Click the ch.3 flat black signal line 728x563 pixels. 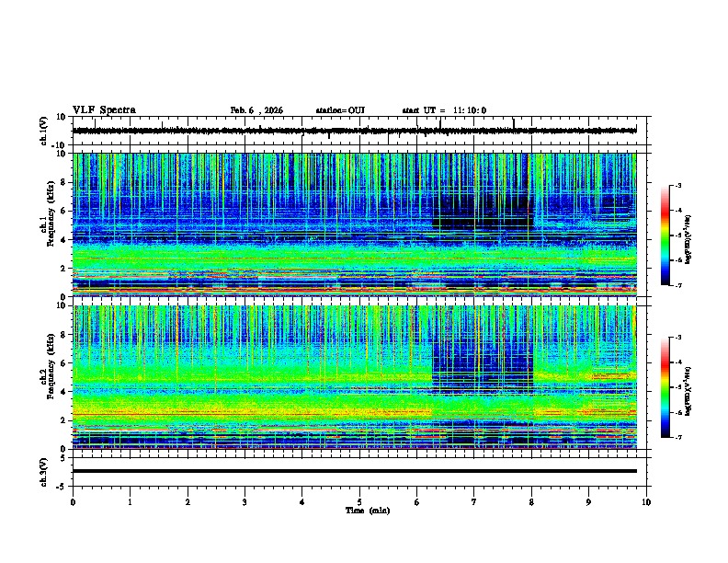[355, 471]
